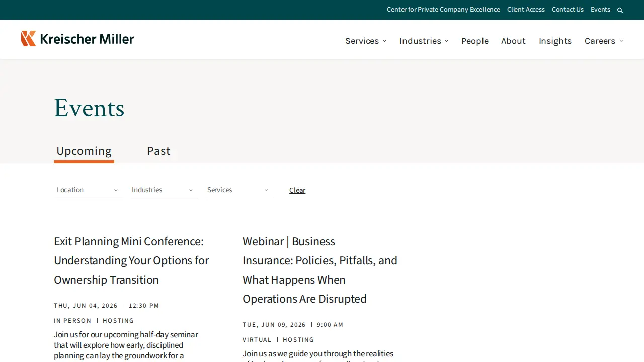Open the search icon in top bar
644x362 pixels.
pos(620,10)
